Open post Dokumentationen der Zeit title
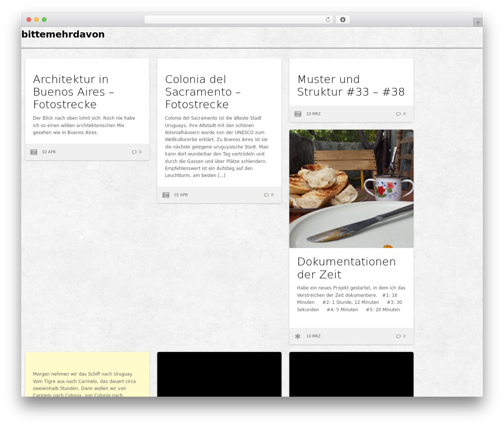Viewport: 504px width, 427px height. [x=346, y=268]
